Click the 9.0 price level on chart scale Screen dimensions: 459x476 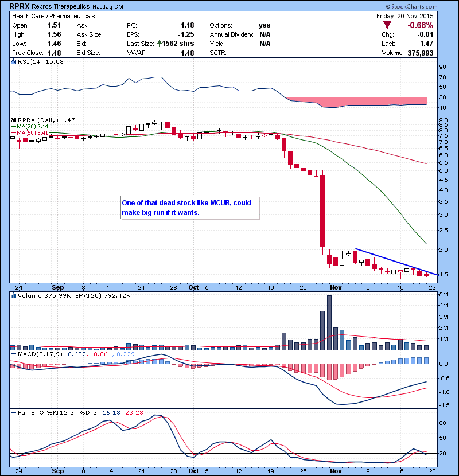point(444,120)
